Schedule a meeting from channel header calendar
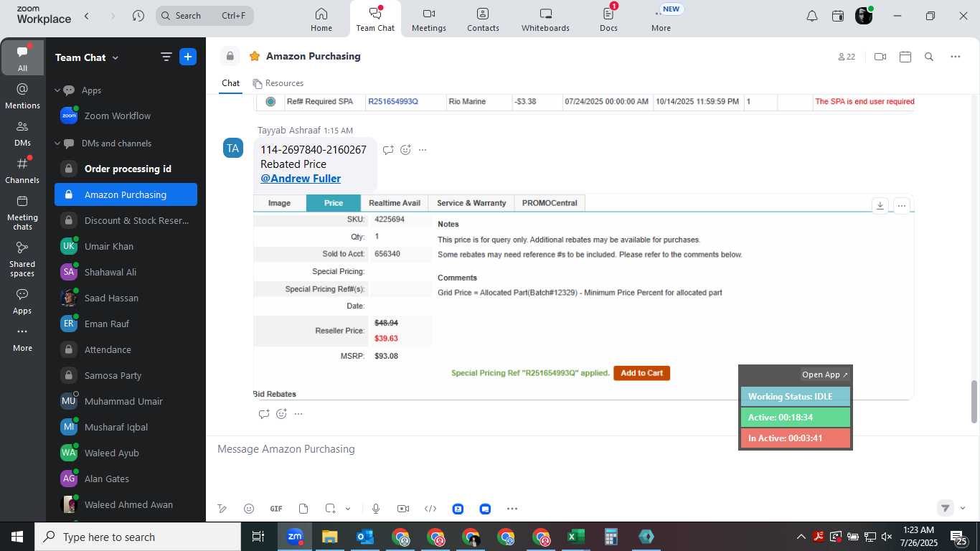Screen dimensions: 980x551 tap(905, 57)
